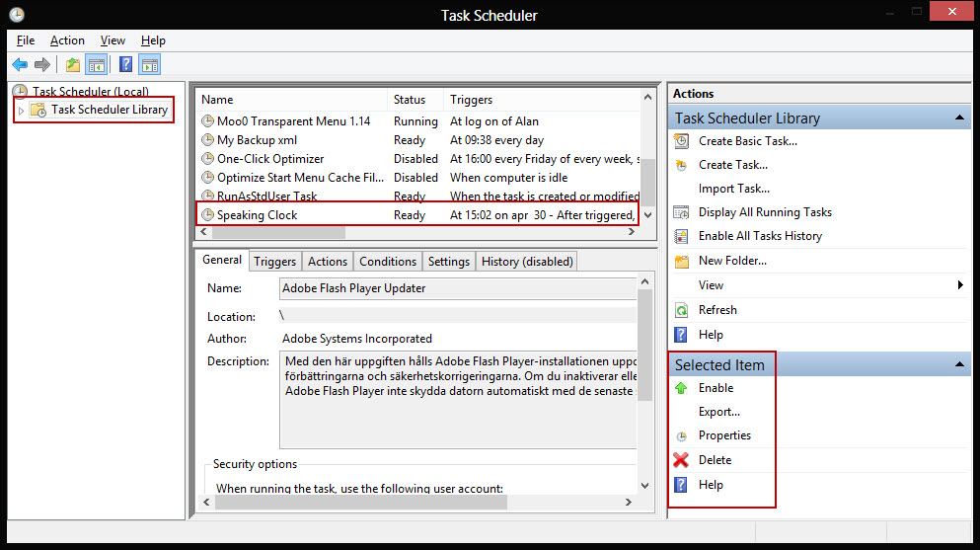Switch to the Settings tab
The image size is (980, 550).
[449, 262]
